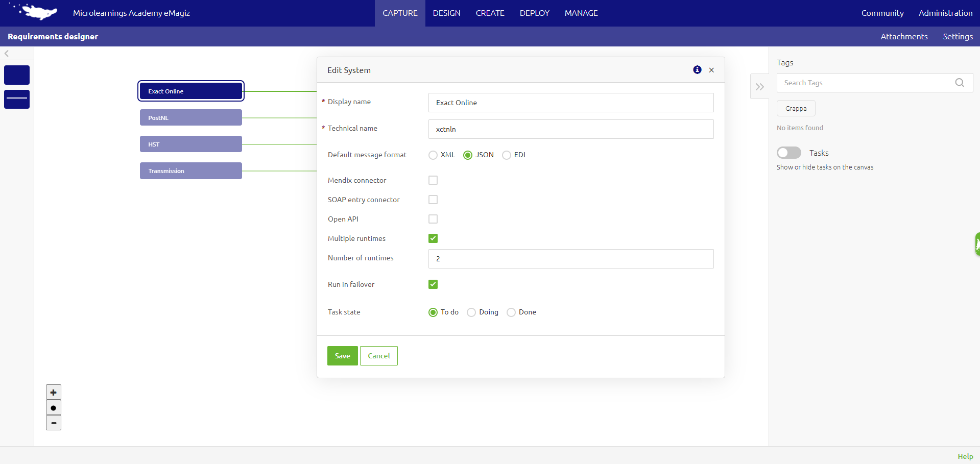Set Task state to Done
Viewport: 980px width, 464px height.
click(511, 312)
